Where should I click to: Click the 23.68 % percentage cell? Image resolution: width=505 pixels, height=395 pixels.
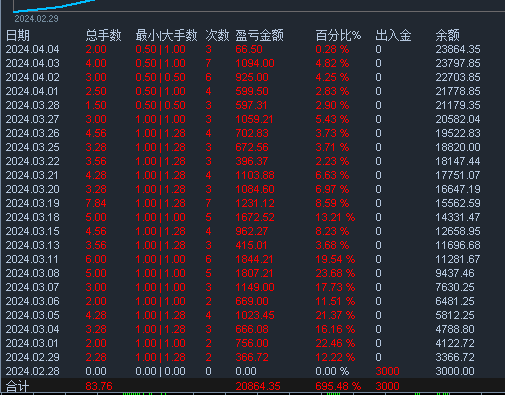335,273
